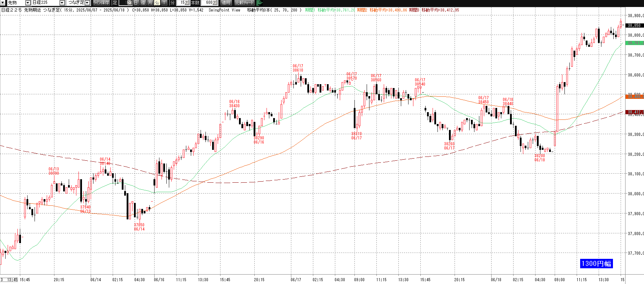644x284 pixels.
Task: Click the 適用 apply button
Action: 226,3
